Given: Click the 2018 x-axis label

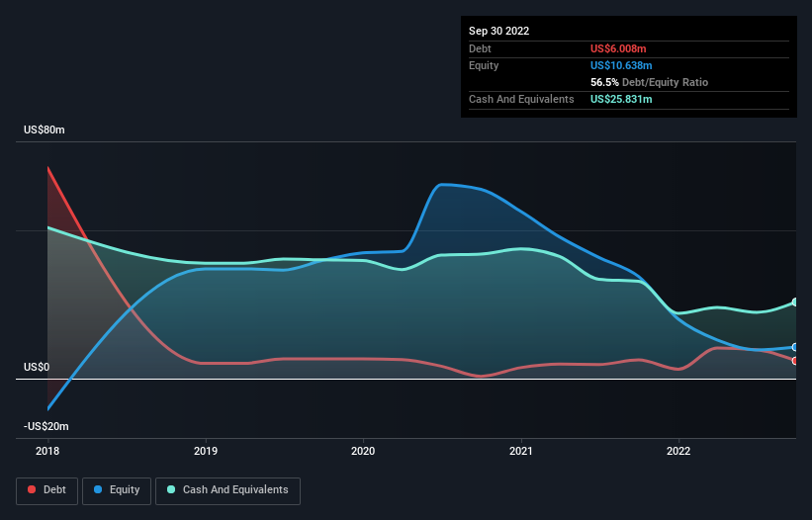Looking at the screenshot, I should point(47,451).
